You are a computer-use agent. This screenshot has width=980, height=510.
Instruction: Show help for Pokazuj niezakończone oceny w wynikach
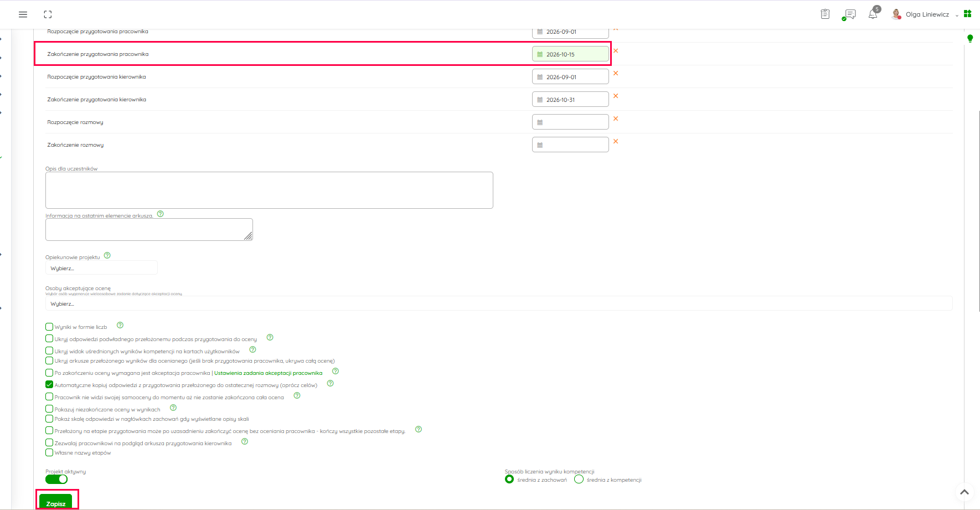click(x=173, y=408)
